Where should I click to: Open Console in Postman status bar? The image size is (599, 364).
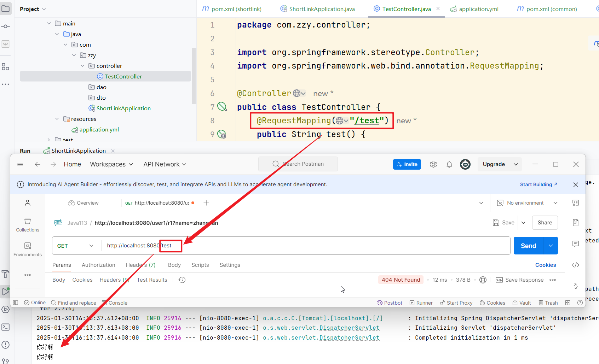pos(114,303)
